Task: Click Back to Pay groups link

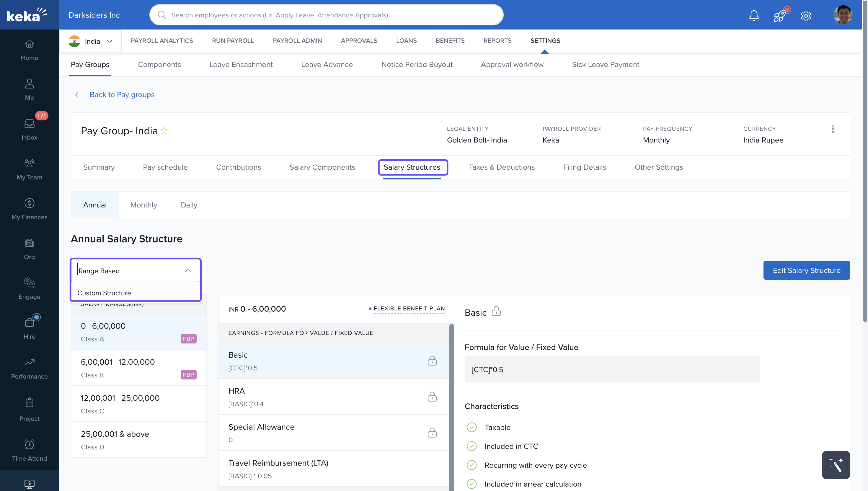Action: (x=122, y=94)
